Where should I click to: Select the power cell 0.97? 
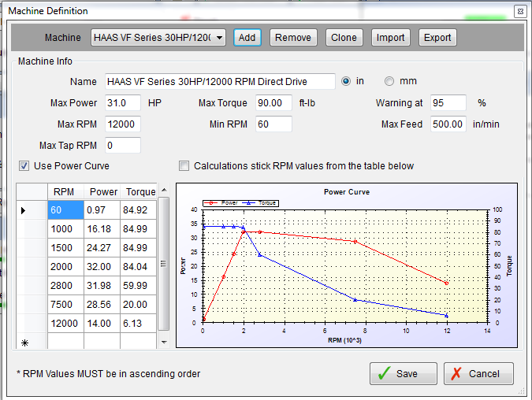[x=102, y=209]
